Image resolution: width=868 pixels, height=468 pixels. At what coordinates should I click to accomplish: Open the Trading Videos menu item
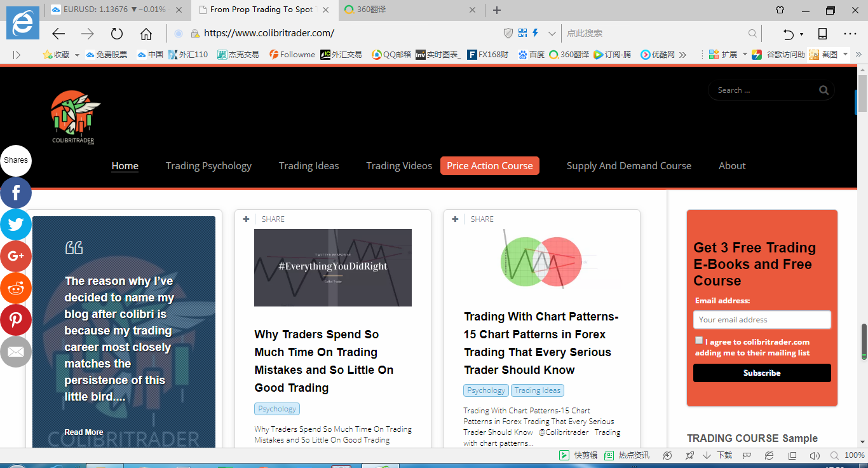coord(399,166)
